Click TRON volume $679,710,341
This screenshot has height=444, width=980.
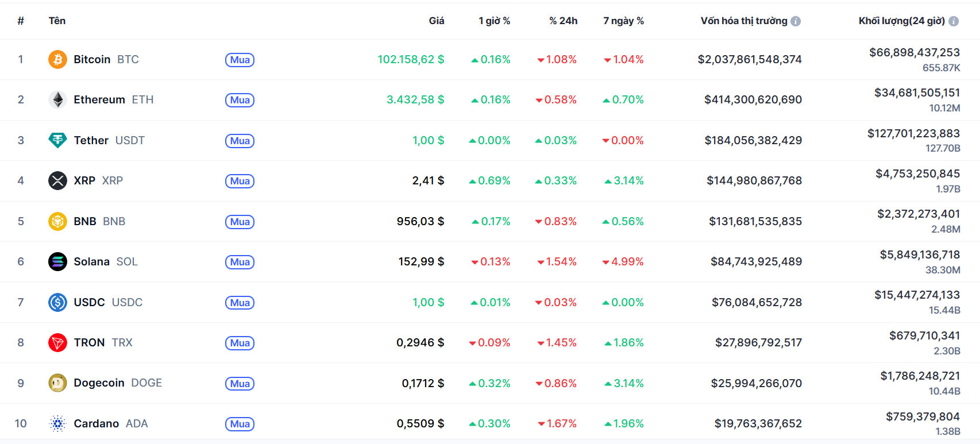tap(925, 335)
